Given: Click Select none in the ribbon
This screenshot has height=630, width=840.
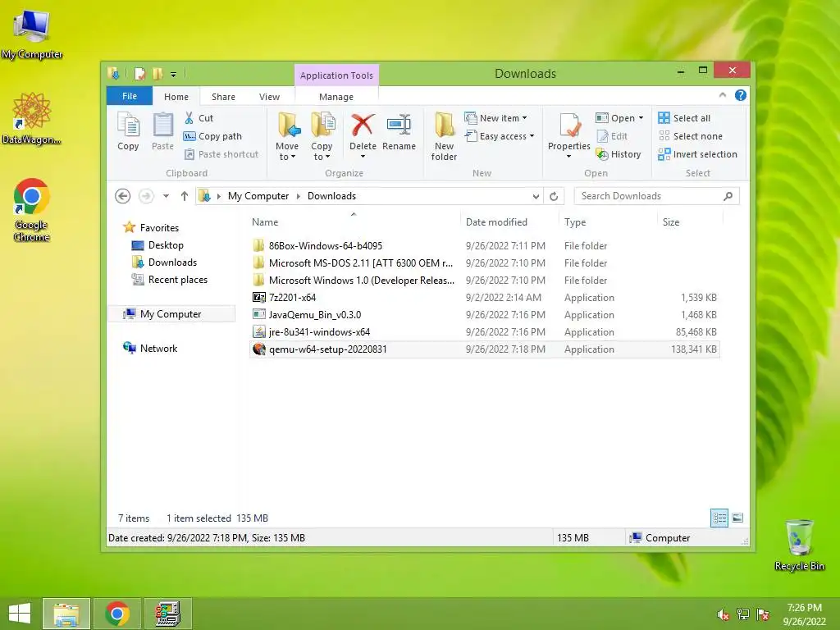Looking at the screenshot, I should click(x=690, y=136).
